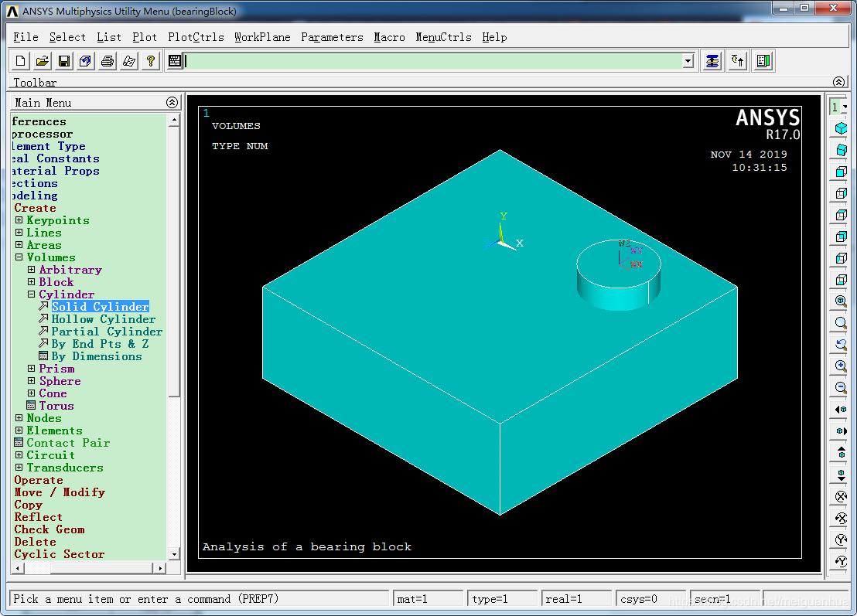The height and width of the screenshot is (616, 857).
Task: Click Operate in the Main Menu
Action: [38, 480]
